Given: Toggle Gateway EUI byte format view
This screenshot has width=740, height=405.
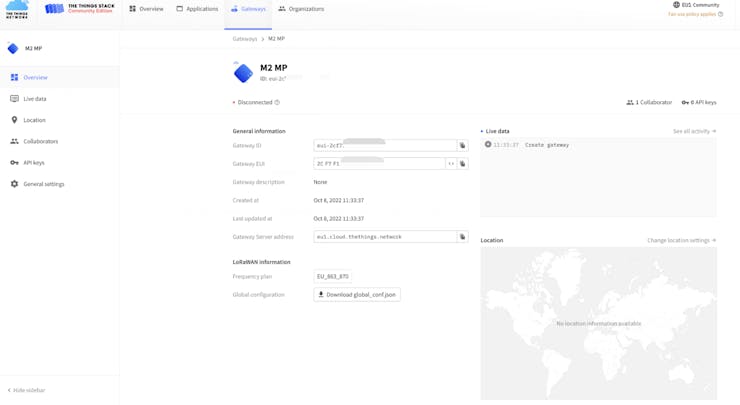Looking at the screenshot, I should pos(451,164).
